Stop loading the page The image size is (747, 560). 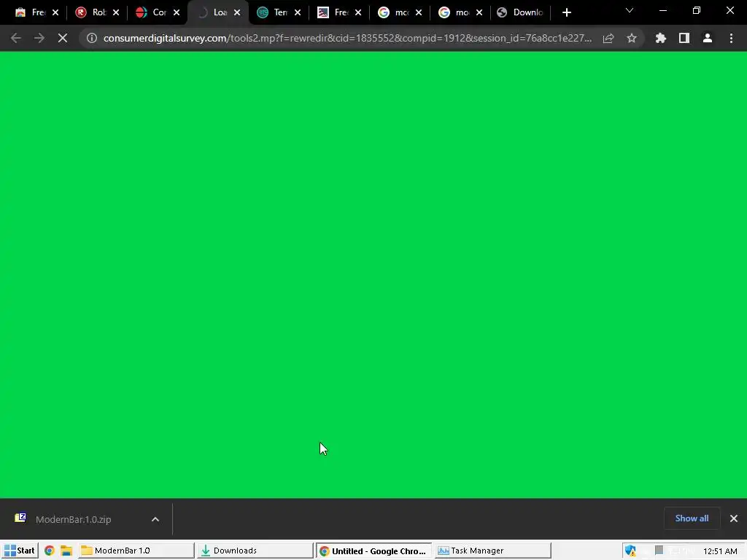tap(63, 38)
